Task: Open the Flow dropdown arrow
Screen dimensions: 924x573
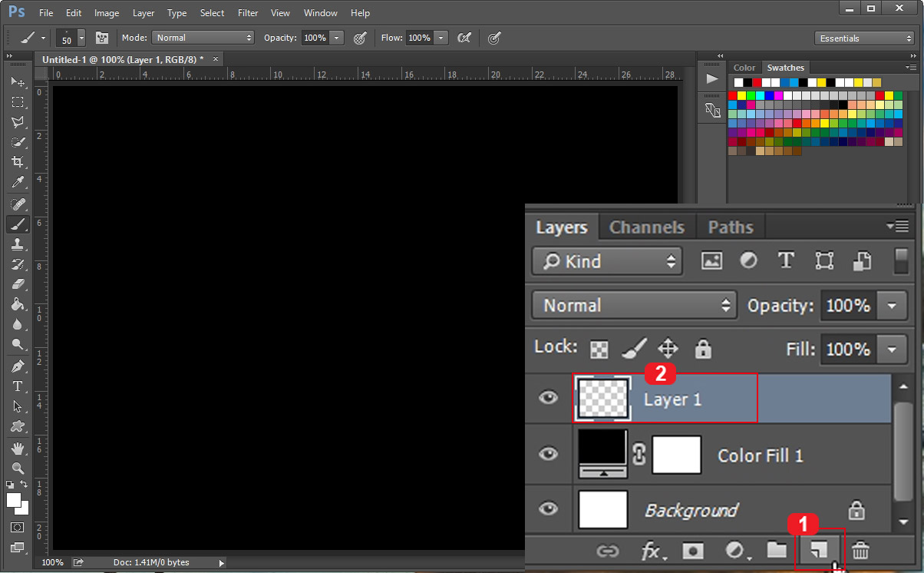Action: pos(441,38)
